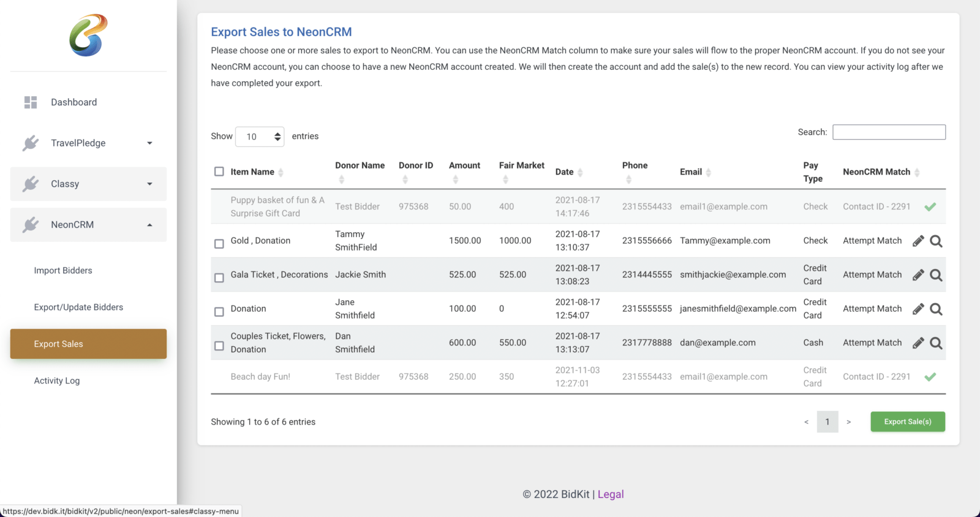Image resolution: width=980 pixels, height=517 pixels.
Task: Go to the next page of entries
Action: [848, 422]
